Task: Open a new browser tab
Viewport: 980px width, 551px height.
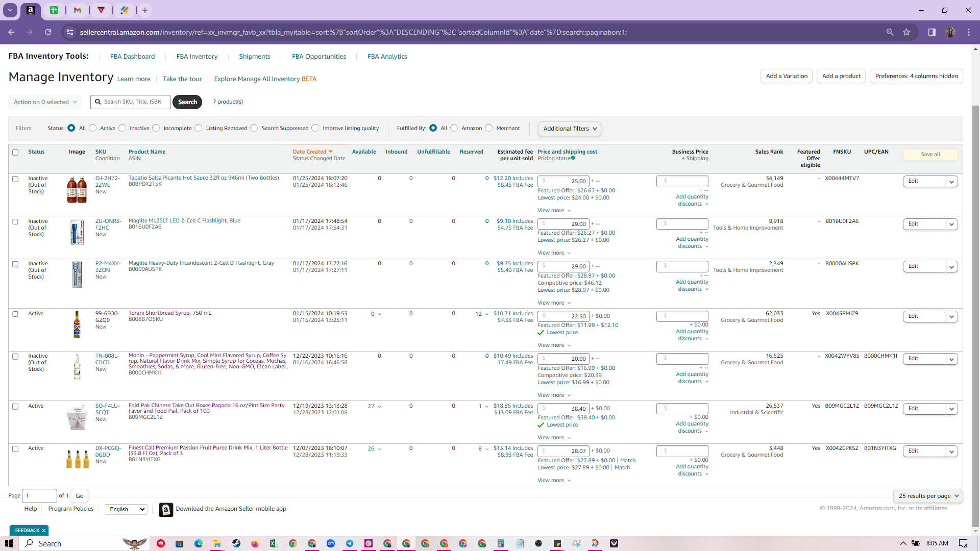Action: (x=145, y=10)
